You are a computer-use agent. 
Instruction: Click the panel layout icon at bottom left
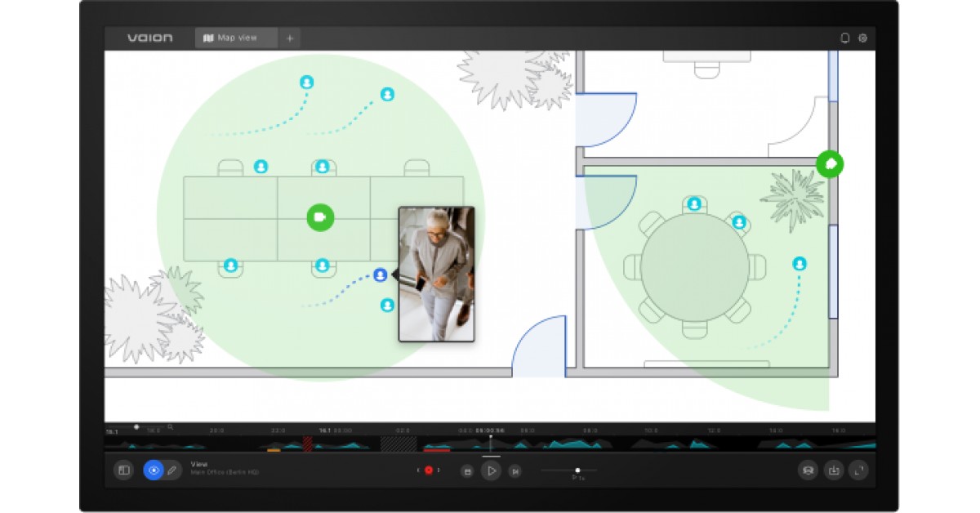pos(124,469)
